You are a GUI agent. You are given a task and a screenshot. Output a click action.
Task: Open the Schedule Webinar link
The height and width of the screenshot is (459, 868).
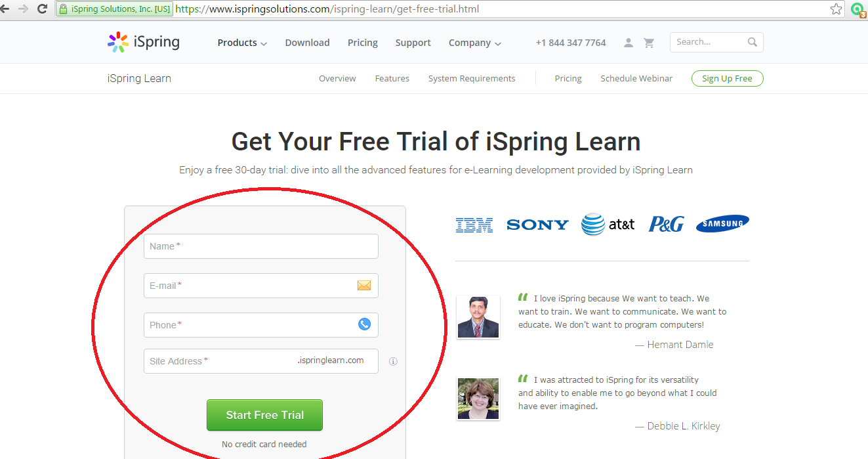636,78
